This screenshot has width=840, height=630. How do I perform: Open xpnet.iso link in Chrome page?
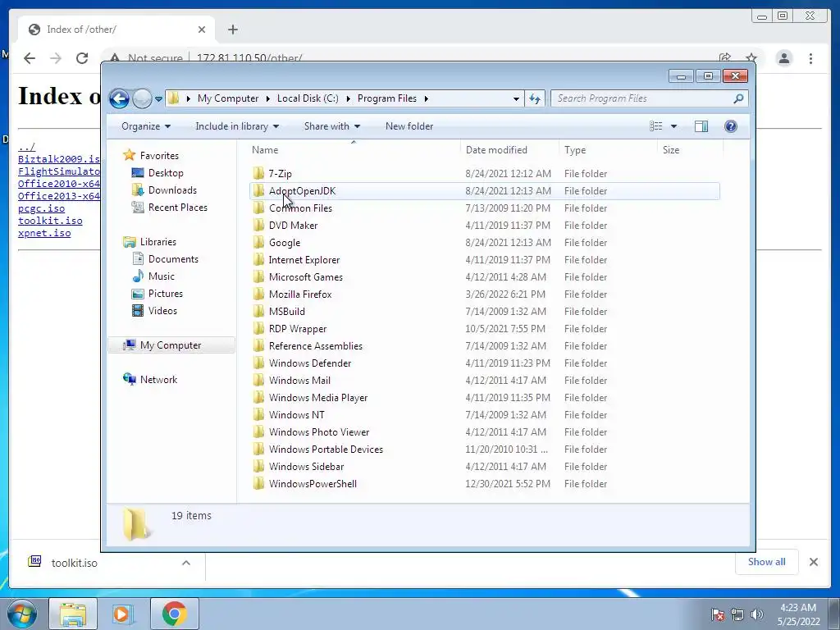click(x=44, y=233)
